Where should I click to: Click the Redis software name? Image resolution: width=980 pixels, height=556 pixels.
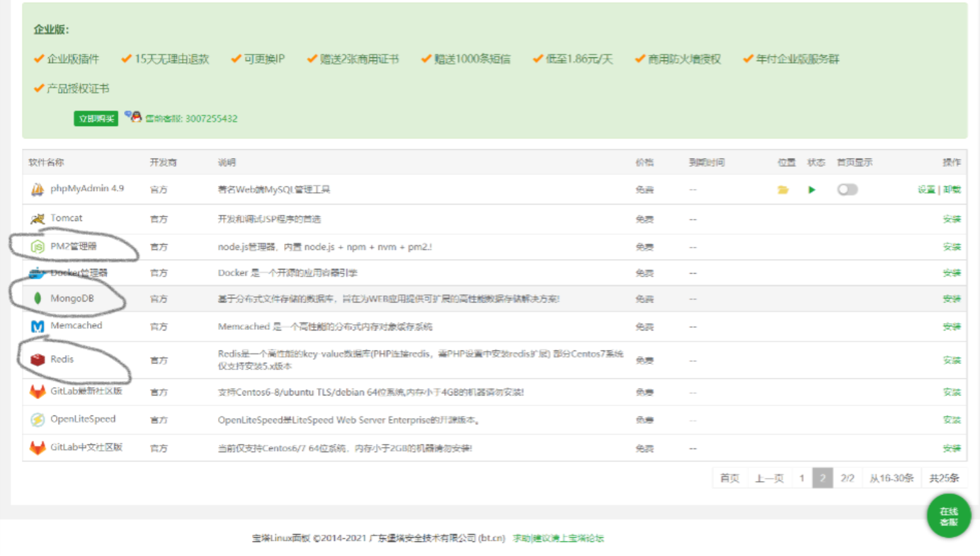click(62, 359)
